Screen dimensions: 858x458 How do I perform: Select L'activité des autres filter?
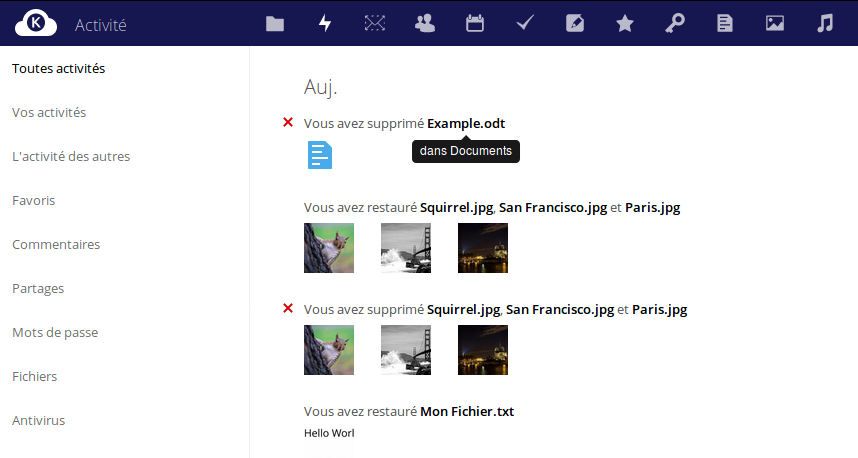point(71,156)
